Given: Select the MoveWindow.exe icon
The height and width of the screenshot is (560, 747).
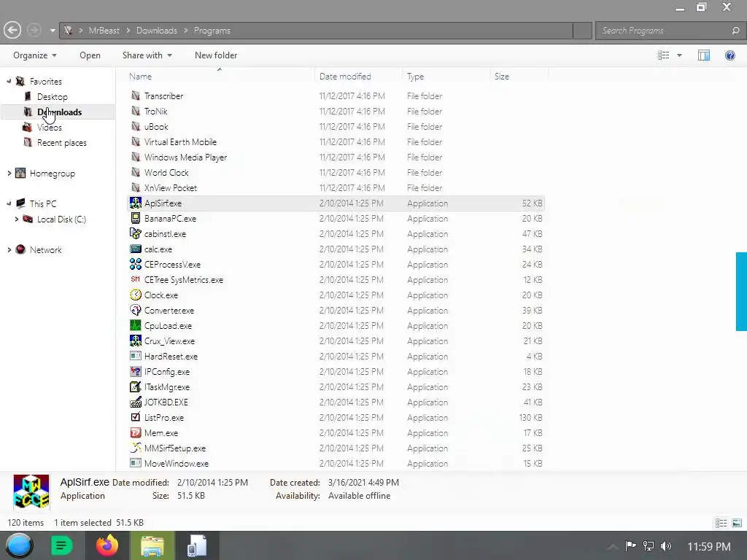Looking at the screenshot, I should pos(135,463).
